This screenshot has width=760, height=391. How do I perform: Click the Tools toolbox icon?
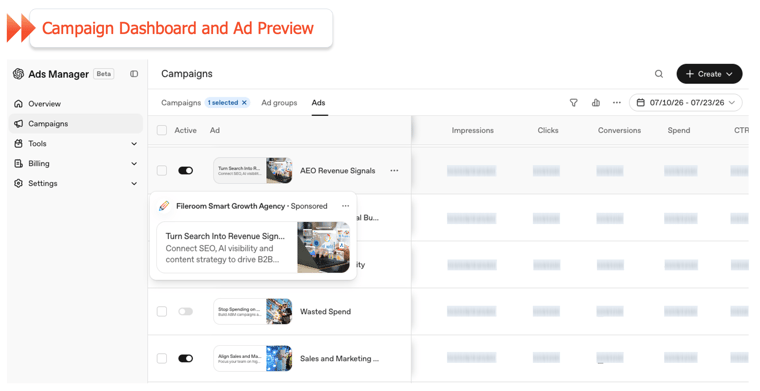[18, 143]
